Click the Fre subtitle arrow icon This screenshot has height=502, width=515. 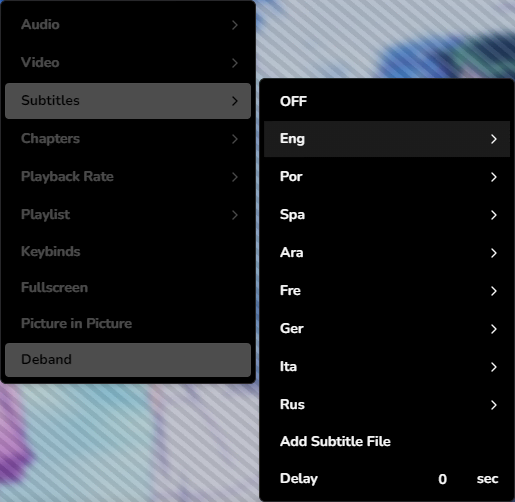(494, 291)
